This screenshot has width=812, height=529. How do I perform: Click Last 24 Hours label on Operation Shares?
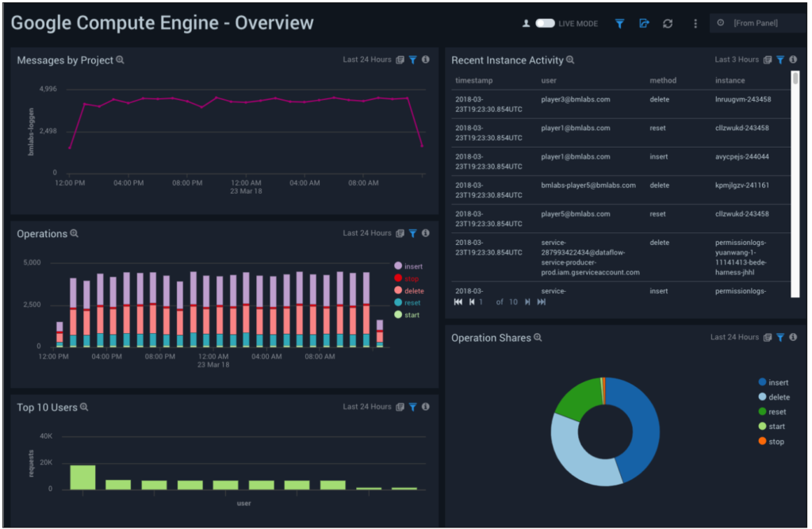(x=734, y=337)
